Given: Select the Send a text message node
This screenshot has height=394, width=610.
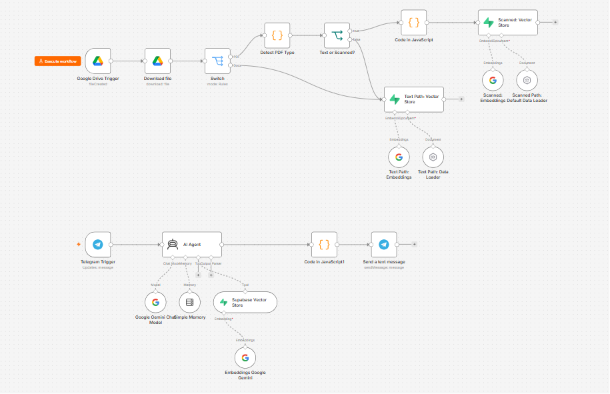Looking at the screenshot, I should (384, 245).
